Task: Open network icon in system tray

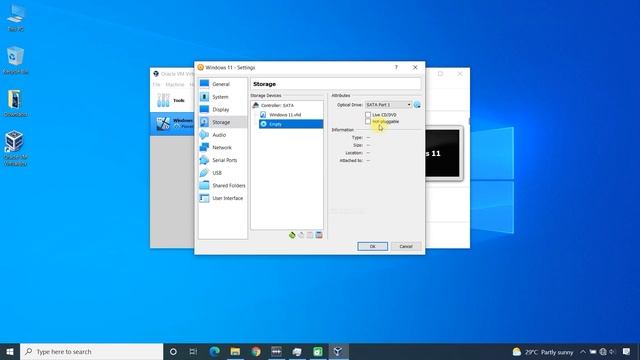Action: pos(603,352)
